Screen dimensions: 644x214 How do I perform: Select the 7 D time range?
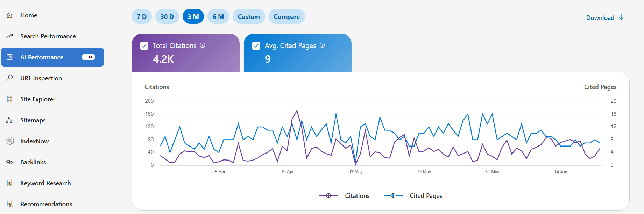pyautogui.click(x=142, y=16)
